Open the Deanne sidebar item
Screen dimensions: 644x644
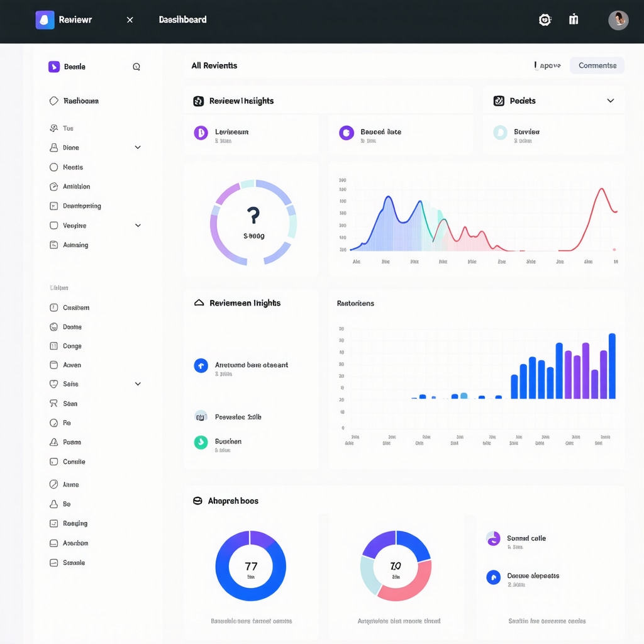[x=65, y=327]
